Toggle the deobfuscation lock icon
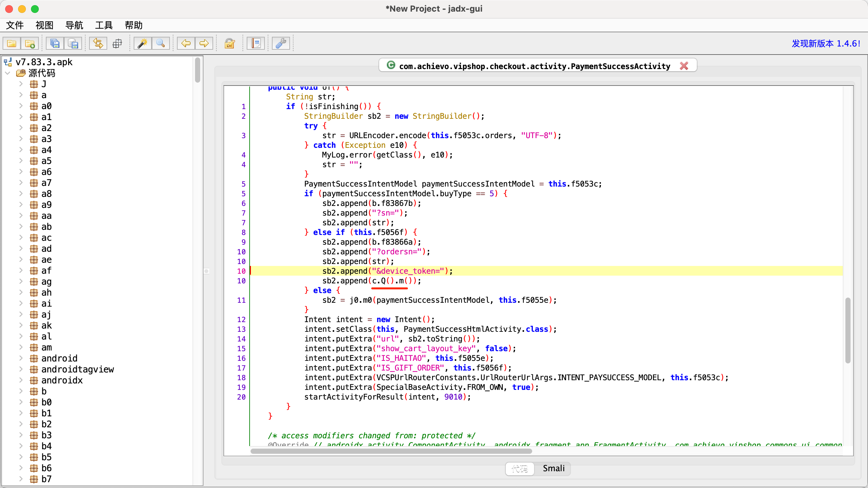 230,44
